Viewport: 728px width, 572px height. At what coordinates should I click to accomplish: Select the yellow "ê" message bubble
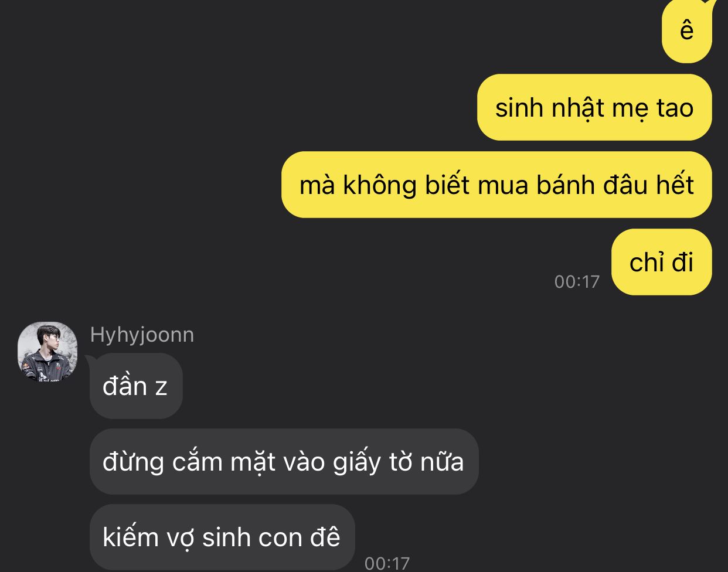point(686,30)
